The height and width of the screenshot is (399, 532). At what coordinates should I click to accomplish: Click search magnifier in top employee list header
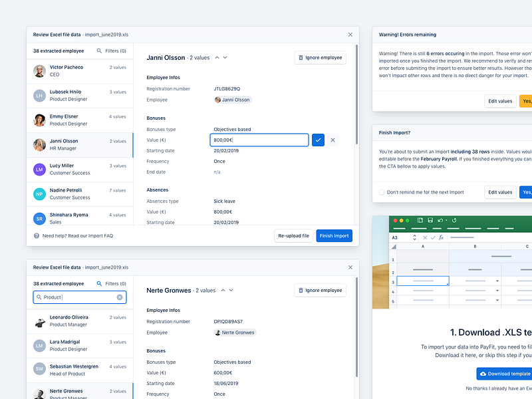click(x=99, y=51)
